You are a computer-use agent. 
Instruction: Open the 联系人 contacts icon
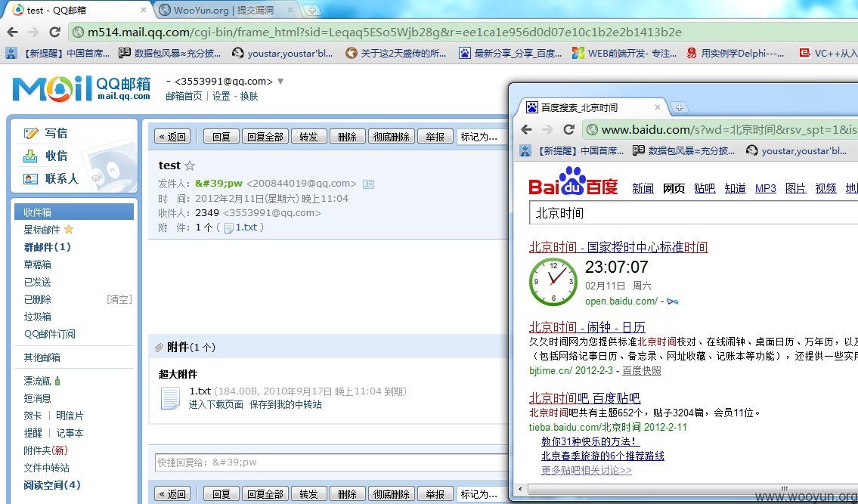tap(30, 178)
